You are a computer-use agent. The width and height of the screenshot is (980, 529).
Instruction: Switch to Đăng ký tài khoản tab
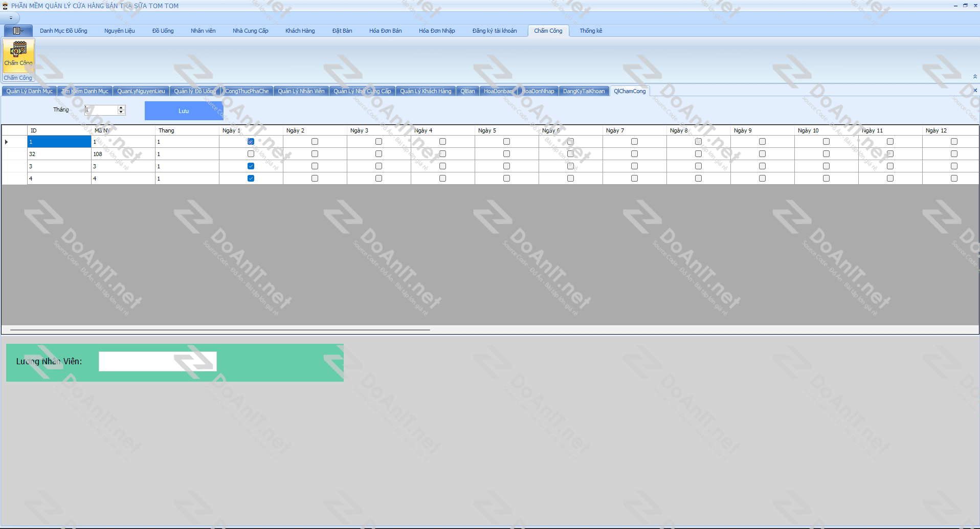click(495, 31)
